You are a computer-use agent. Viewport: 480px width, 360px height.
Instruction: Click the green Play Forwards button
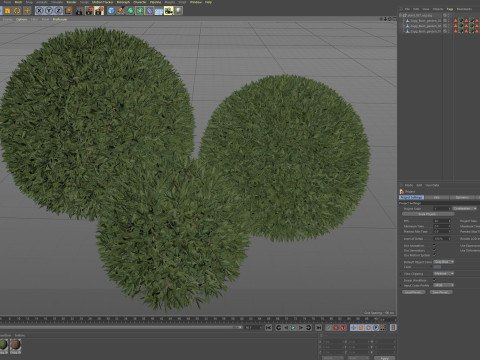pyautogui.click(x=293, y=328)
